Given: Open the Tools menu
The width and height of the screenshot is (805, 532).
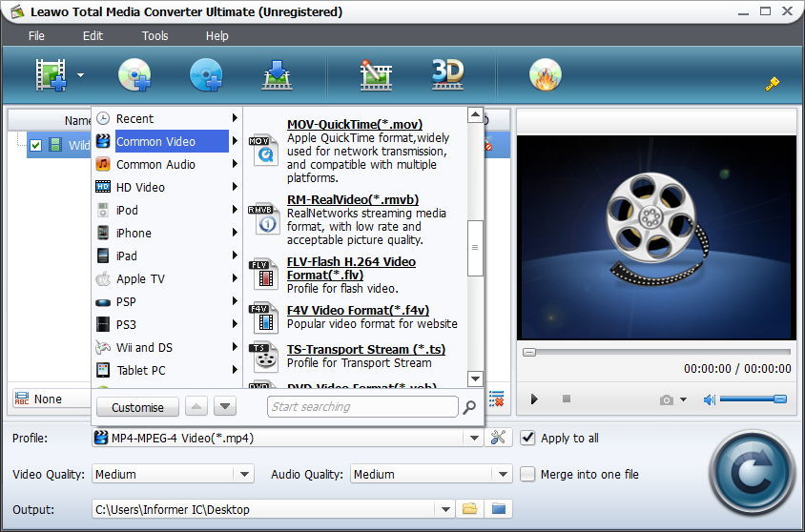Looking at the screenshot, I should (155, 36).
